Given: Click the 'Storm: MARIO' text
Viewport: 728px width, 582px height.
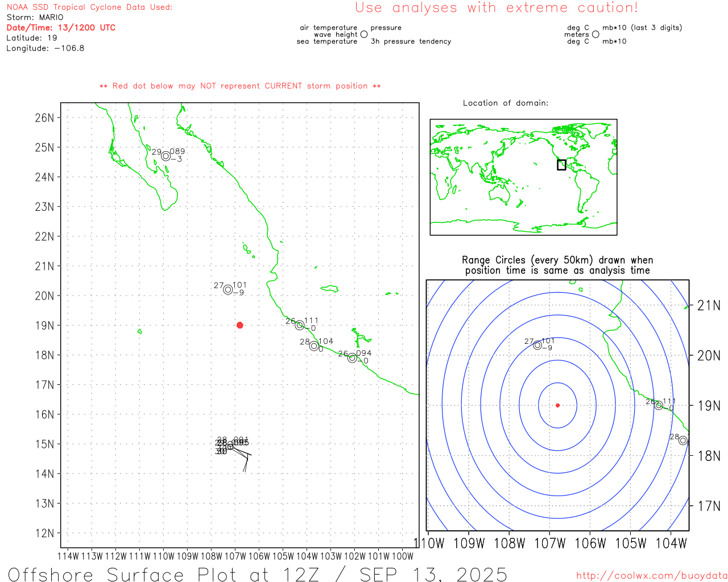Looking at the screenshot, I should click(35, 18).
